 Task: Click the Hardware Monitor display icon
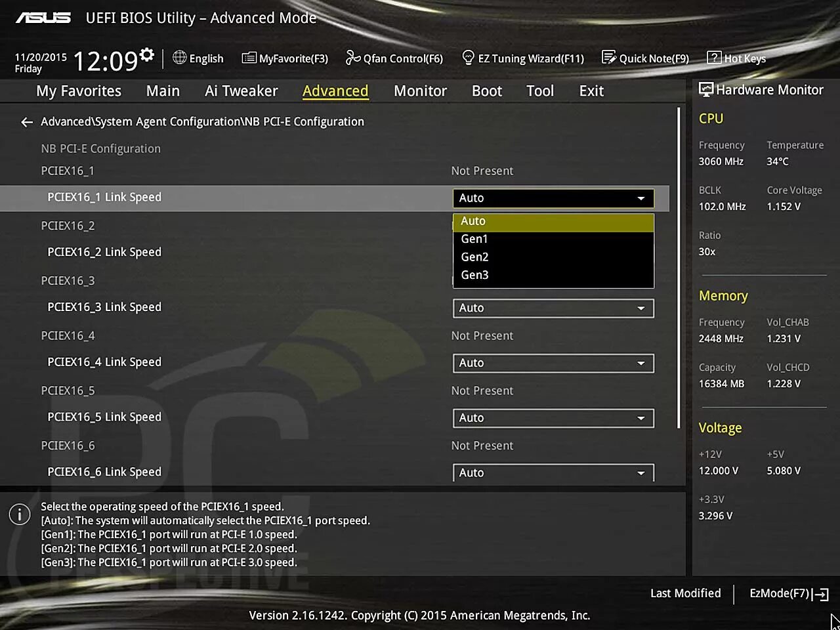click(706, 90)
